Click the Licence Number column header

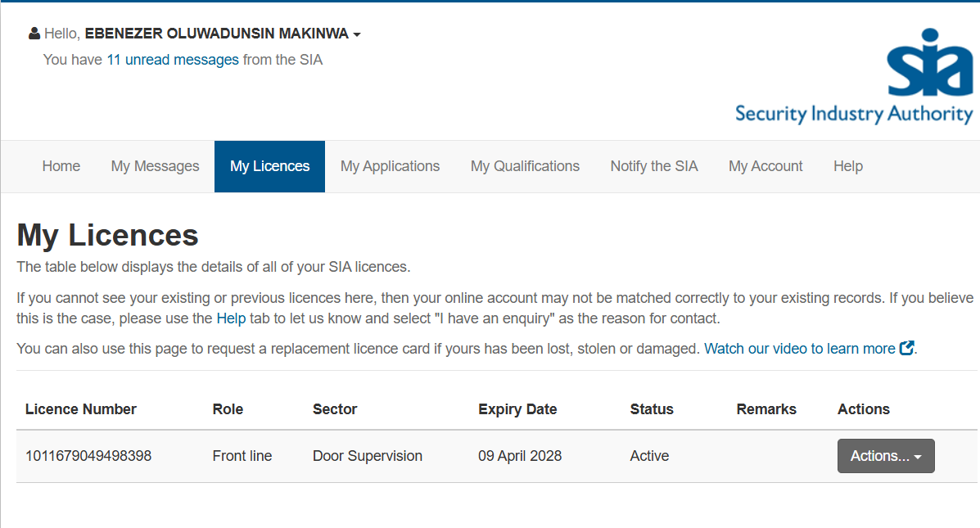pyautogui.click(x=81, y=409)
